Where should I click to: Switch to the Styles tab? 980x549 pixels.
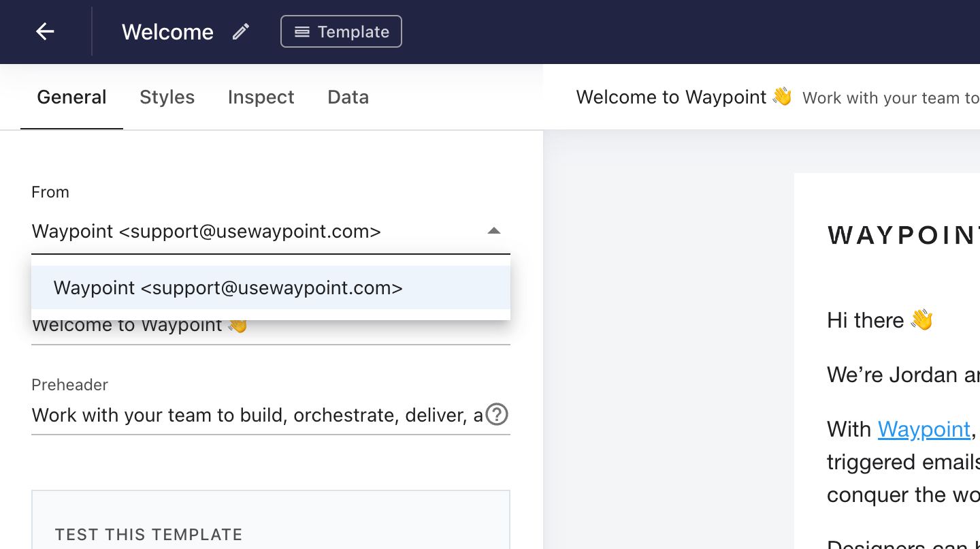167,97
